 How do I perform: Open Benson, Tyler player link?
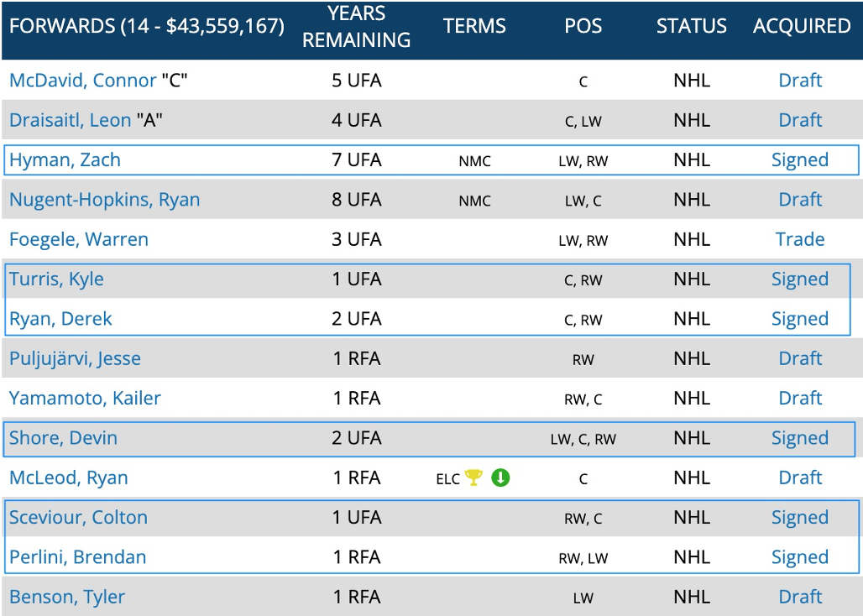click(x=67, y=598)
